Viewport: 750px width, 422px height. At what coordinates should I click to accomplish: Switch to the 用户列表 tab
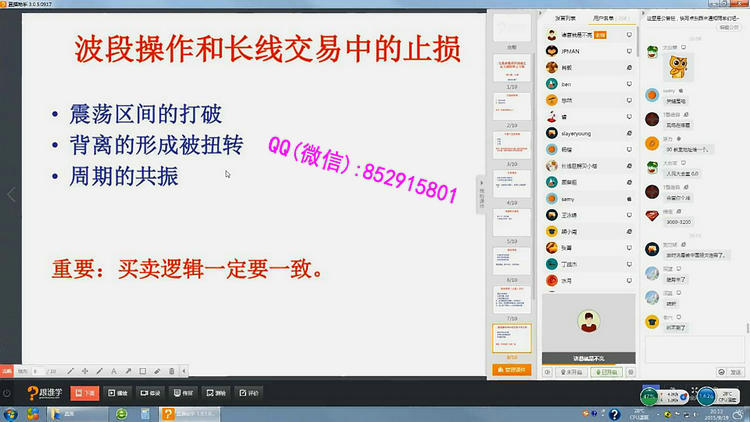[x=606, y=18]
